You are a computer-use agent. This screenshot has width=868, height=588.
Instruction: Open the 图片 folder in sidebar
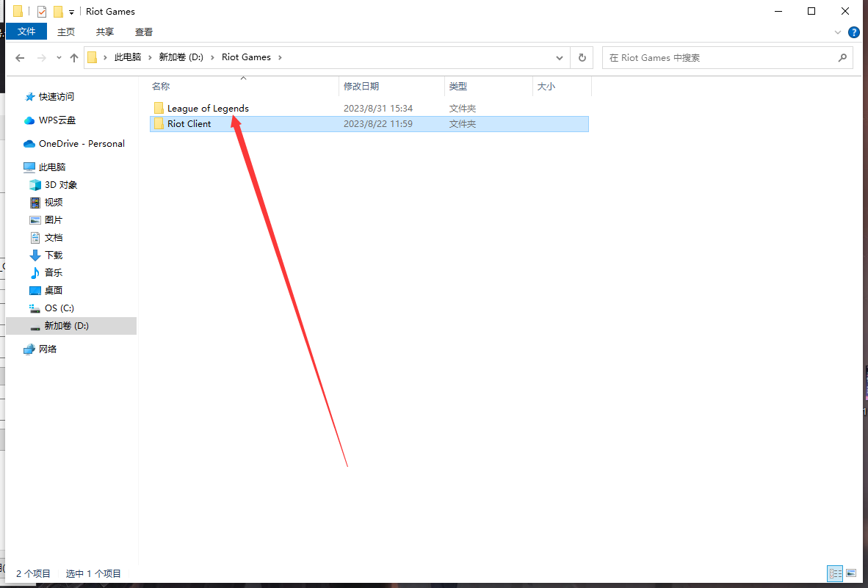point(54,220)
